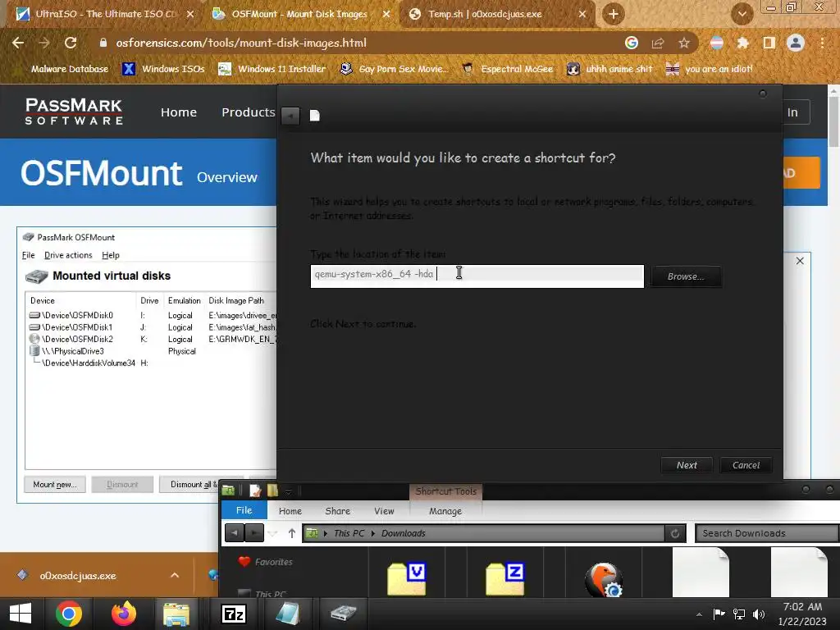Show hidden system tray icons
Viewport: 840px width, 630px height.
click(x=699, y=614)
